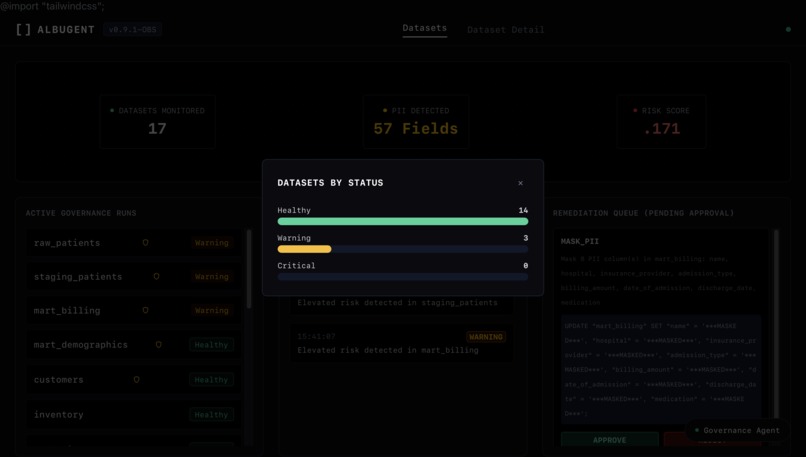Screen dimensions: 806x457
Task: Click the WARNING tag on 15:41:07 log
Action: click(x=486, y=337)
